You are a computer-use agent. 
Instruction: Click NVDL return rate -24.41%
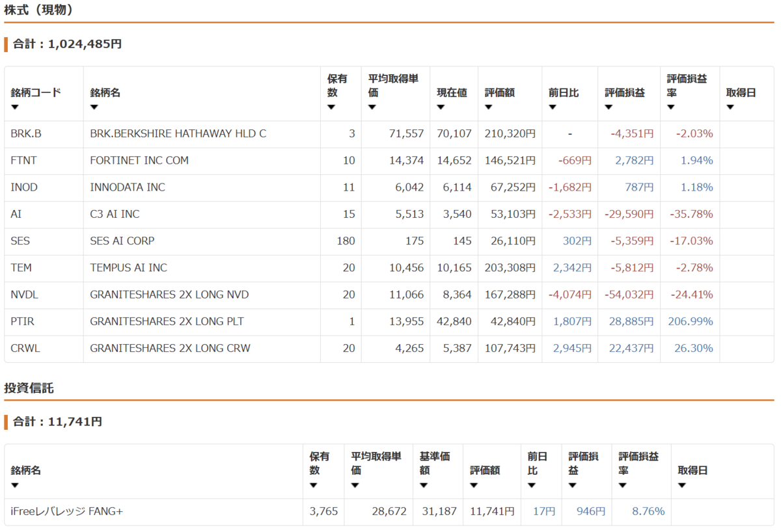(691, 295)
